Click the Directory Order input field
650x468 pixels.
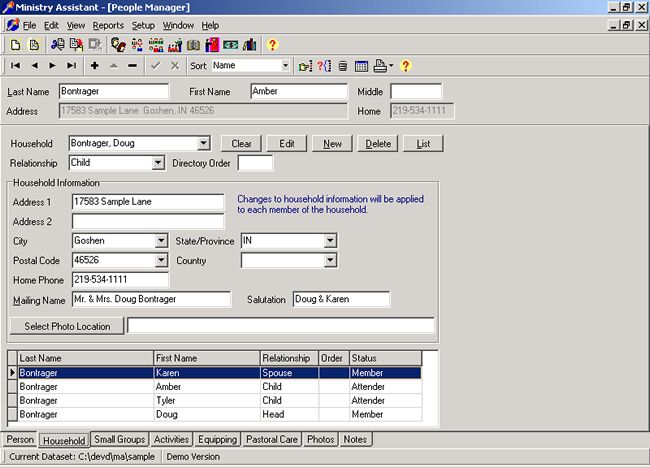pos(255,163)
